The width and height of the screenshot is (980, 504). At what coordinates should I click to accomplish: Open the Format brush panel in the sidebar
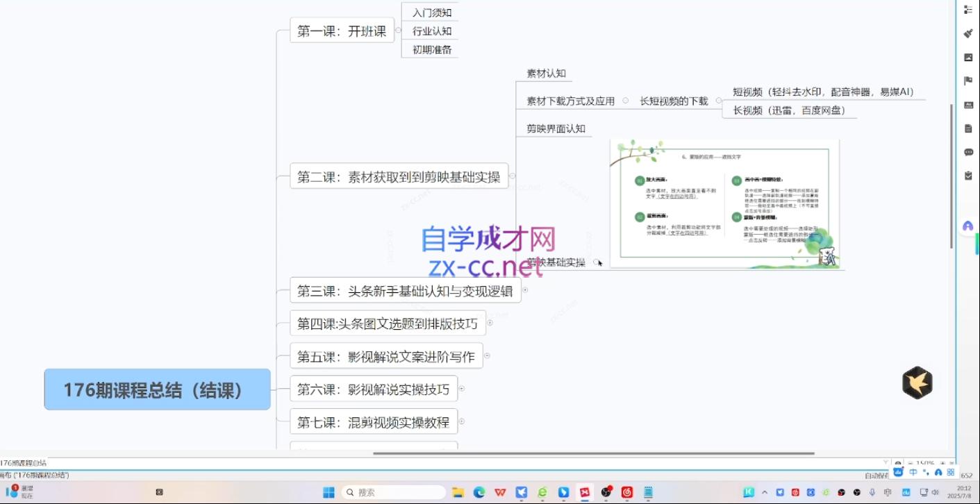968,33
